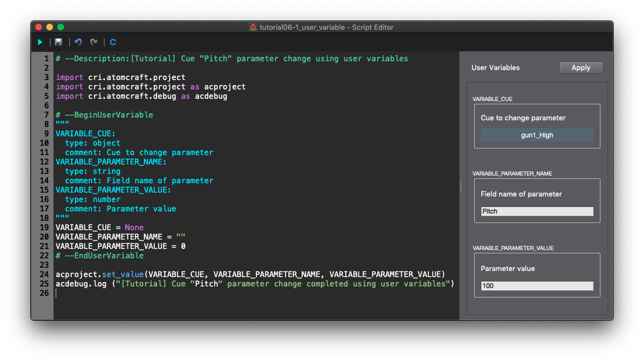Click the app icon in the title bar
This screenshot has width=644, height=361.
[253, 27]
